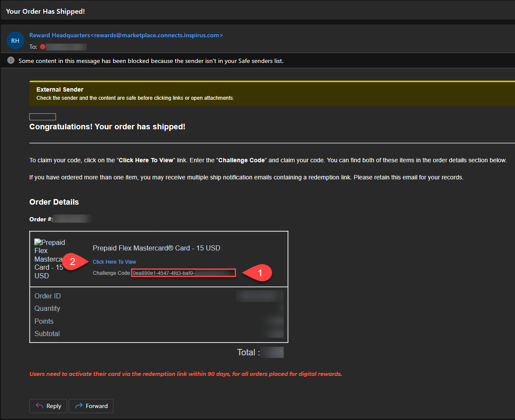The image size is (515, 420).
Task: Click the blurred recipient name after To:
Action: [x=66, y=47]
